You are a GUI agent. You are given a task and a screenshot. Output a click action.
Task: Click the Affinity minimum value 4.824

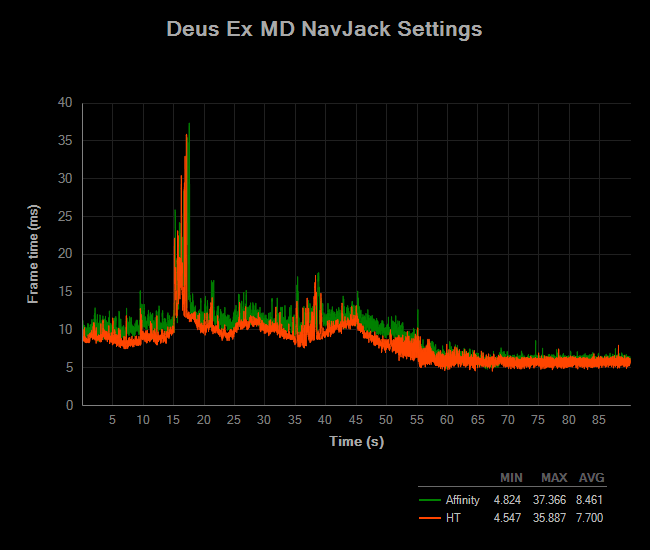tap(507, 500)
